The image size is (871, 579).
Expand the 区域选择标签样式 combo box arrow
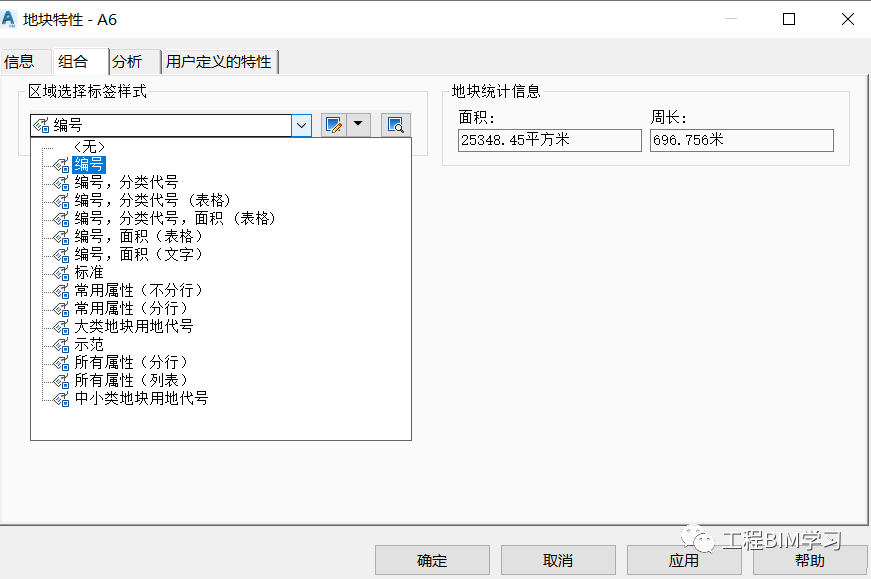pyautogui.click(x=302, y=126)
